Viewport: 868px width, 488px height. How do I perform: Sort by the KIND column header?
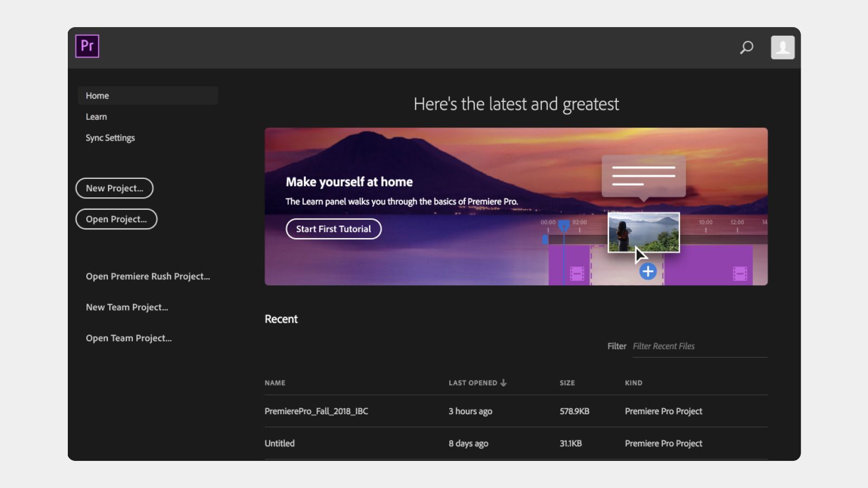coord(634,383)
